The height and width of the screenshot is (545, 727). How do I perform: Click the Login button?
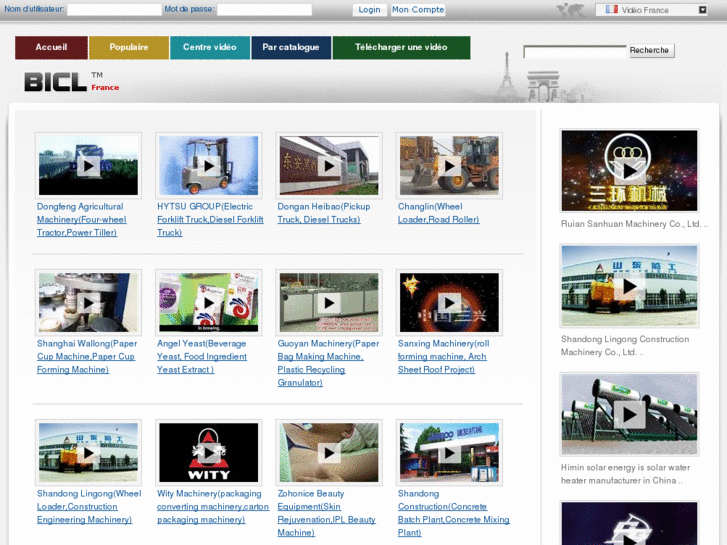click(369, 10)
